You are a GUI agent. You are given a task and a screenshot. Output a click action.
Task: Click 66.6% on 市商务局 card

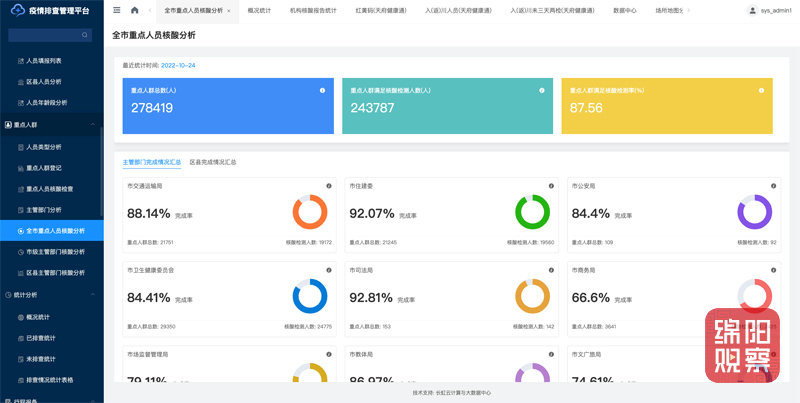pyautogui.click(x=591, y=298)
